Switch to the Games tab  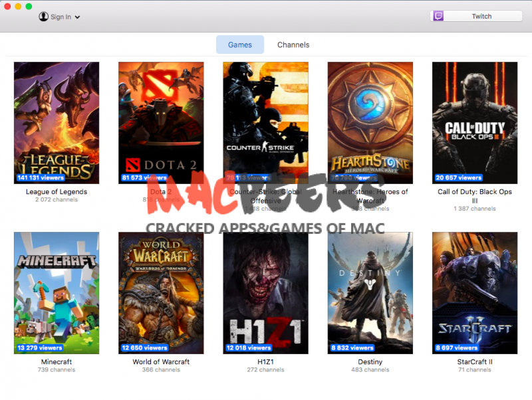pyautogui.click(x=240, y=45)
